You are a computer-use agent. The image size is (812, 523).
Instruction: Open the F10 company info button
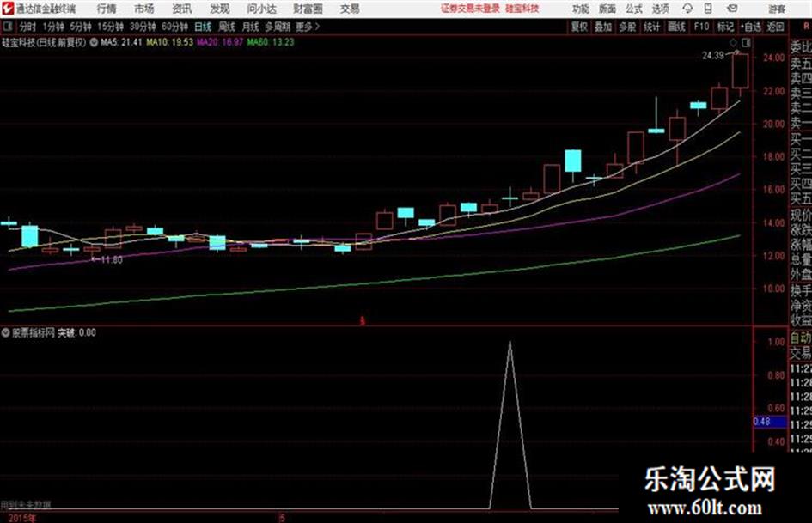(701, 27)
